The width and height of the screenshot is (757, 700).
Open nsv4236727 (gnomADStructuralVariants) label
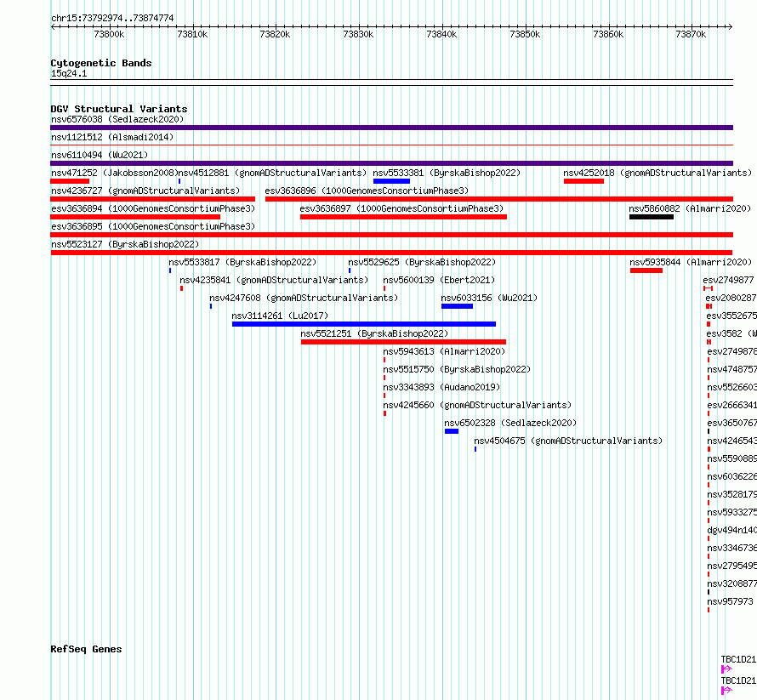[145, 191]
